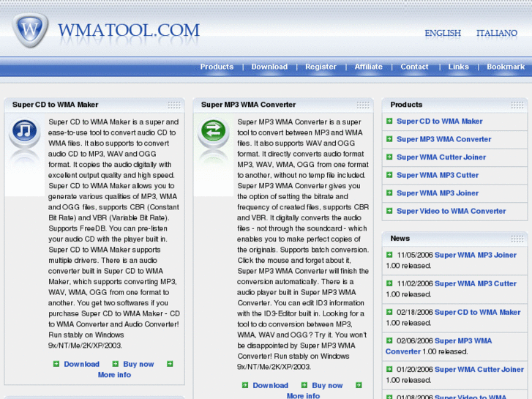This screenshot has height=399, width=532.
Task: Open Super WMA MP3 Cutter news link
Action: click(x=476, y=283)
